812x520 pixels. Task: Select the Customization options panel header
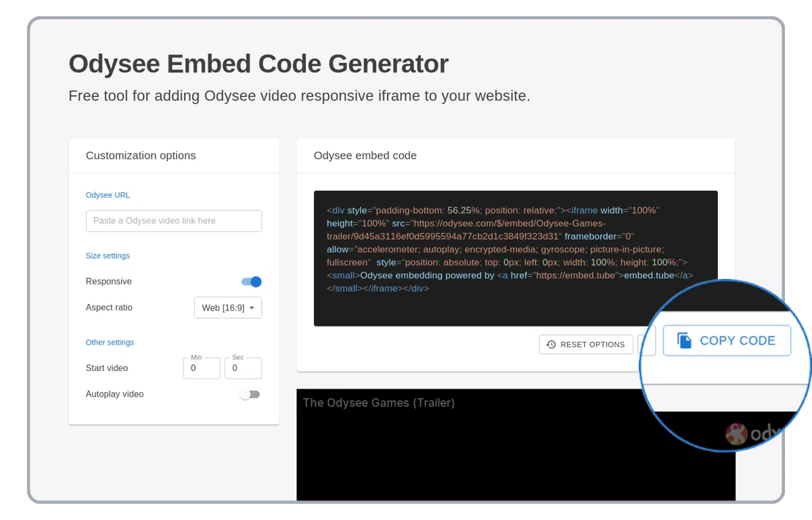[141, 156]
